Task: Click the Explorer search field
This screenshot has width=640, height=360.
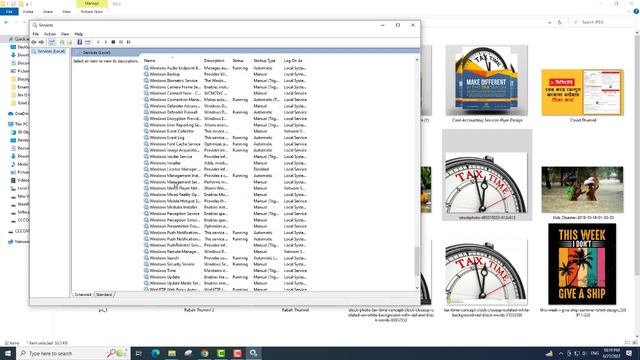Action: click(602, 22)
